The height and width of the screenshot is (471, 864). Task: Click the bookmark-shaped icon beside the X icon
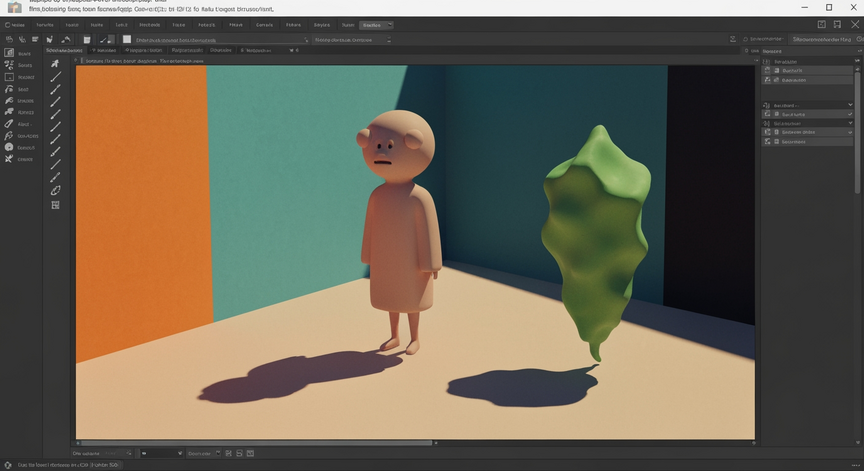[837, 24]
